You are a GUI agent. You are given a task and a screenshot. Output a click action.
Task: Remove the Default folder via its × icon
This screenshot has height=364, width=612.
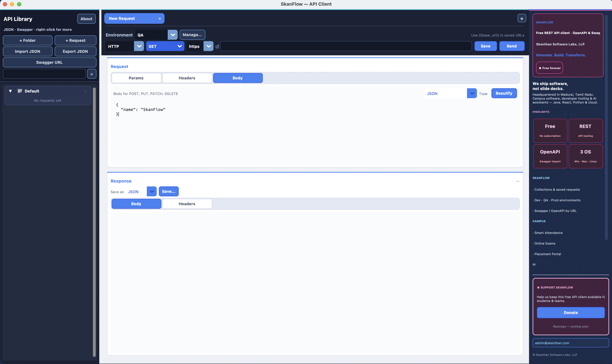tap(86, 91)
